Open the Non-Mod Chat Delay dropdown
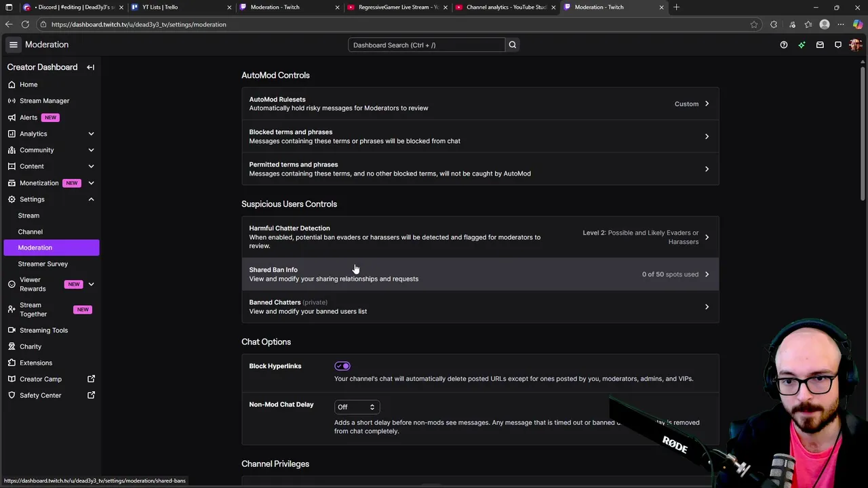The image size is (868, 488). click(x=357, y=407)
